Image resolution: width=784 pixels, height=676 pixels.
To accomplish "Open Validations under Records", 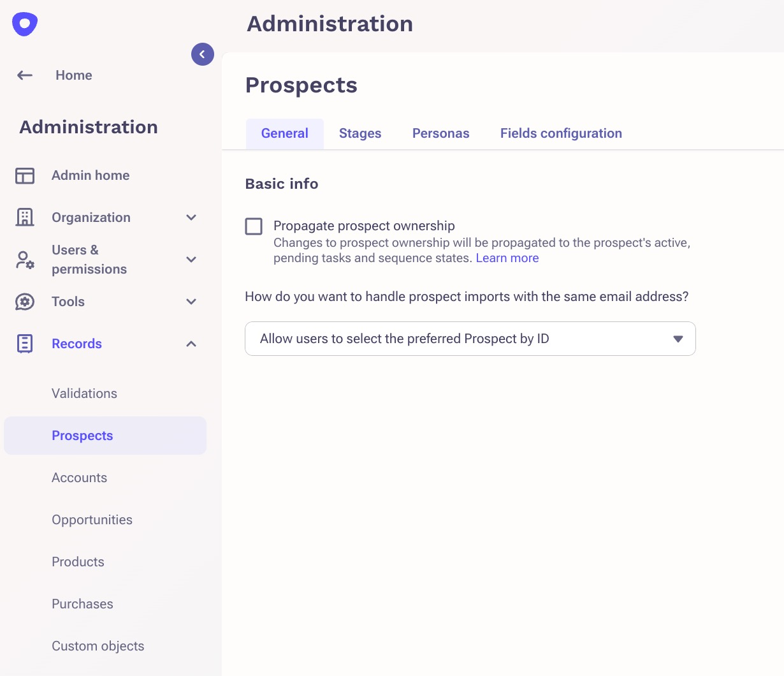I will pos(85,393).
